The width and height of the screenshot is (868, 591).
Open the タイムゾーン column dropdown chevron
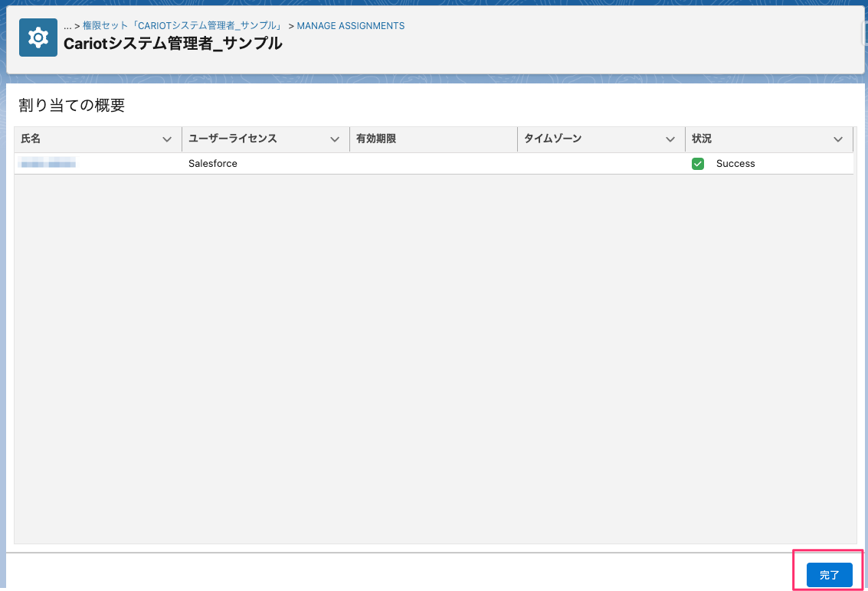point(670,139)
